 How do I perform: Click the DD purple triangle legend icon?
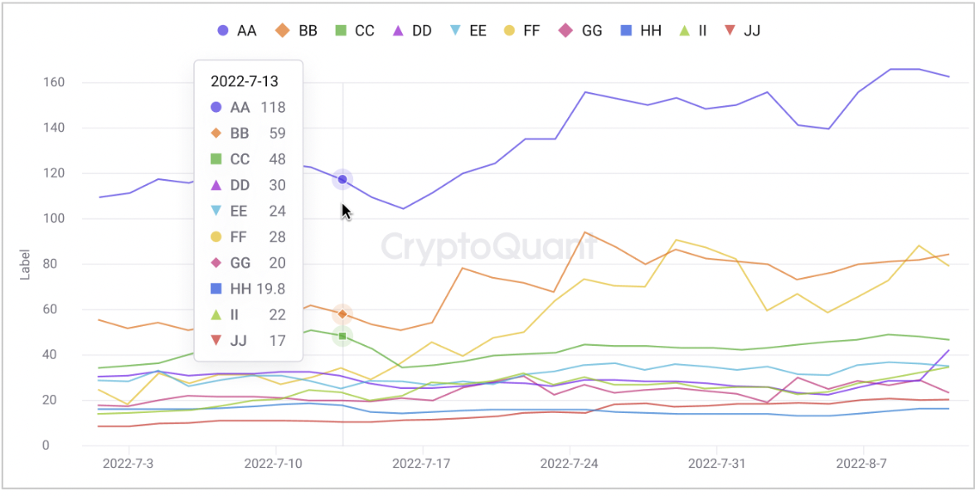point(397,31)
